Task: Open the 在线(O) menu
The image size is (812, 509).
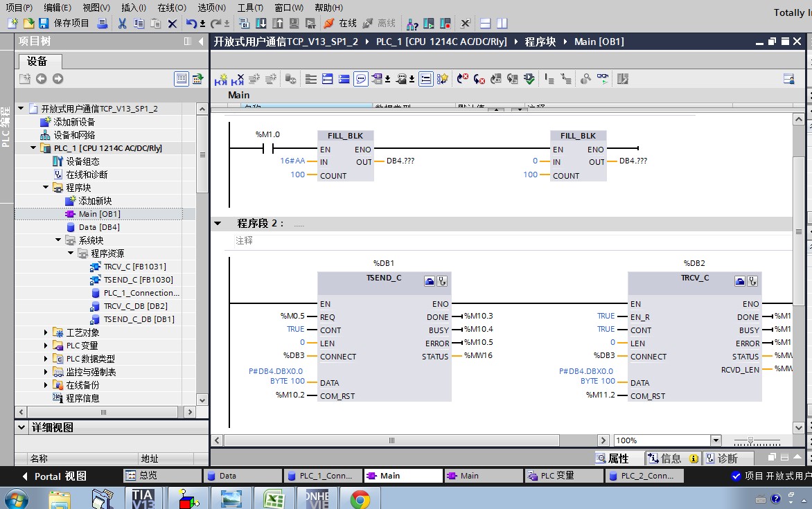Action: point(172,8)
